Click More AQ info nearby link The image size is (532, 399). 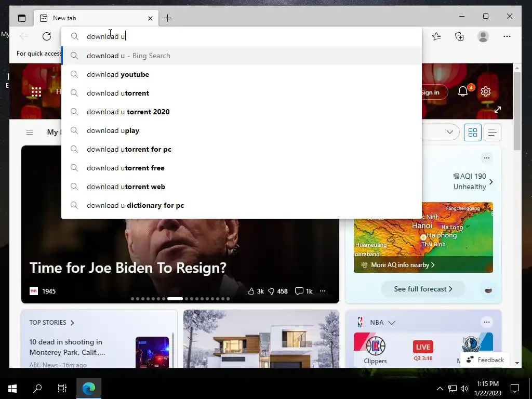(x=403, y=265)
